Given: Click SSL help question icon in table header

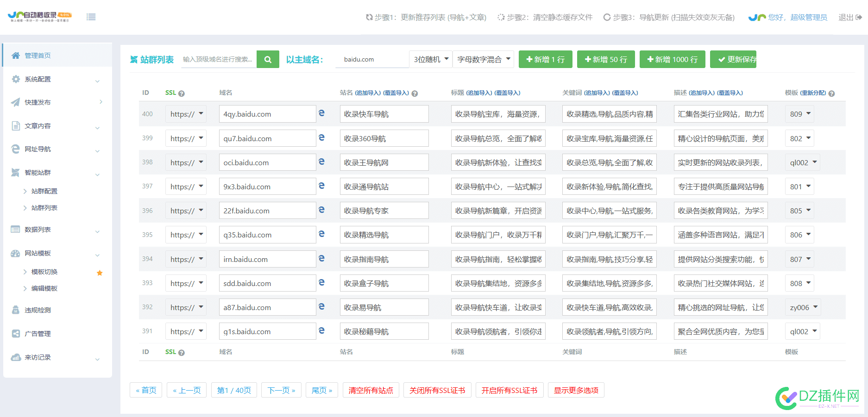Looking at the screenshot, I should pyautogui.click(x=182, y=93).
